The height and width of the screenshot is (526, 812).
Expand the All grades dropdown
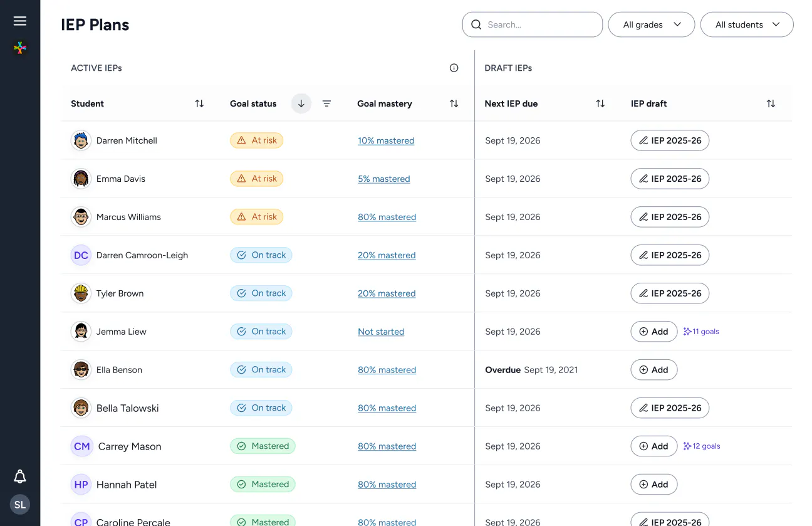(652, 25)
